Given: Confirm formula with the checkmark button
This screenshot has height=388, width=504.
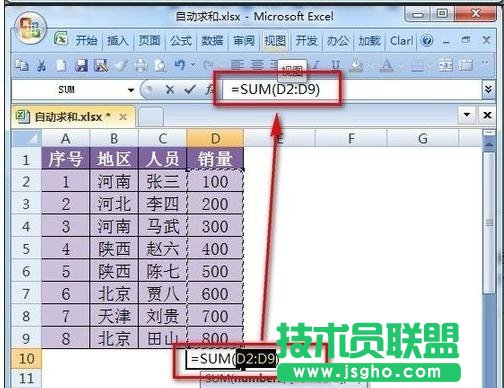Looking at the screenshot, I should point(190,89).
